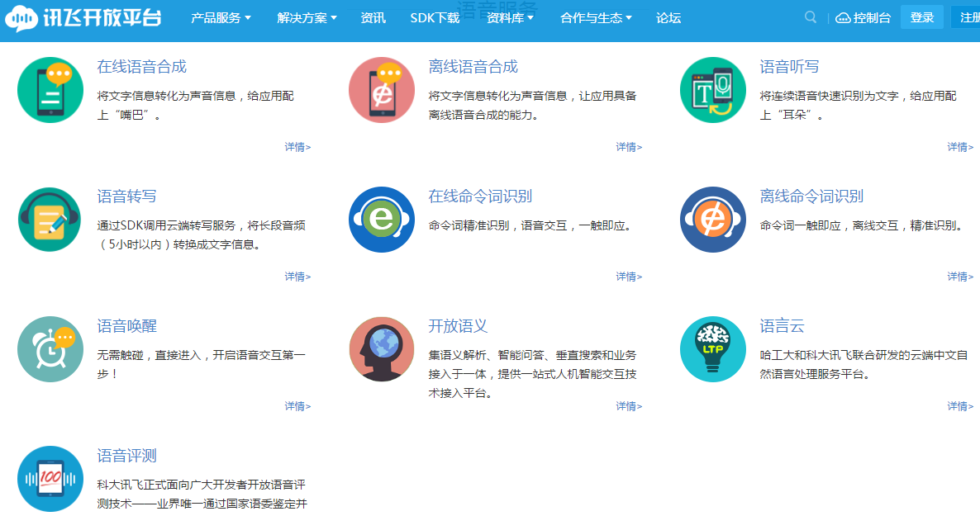Click the 在线语音合成 phone icon
The height and width of the screenshot is (516, 980).
(x=50, y=90)
